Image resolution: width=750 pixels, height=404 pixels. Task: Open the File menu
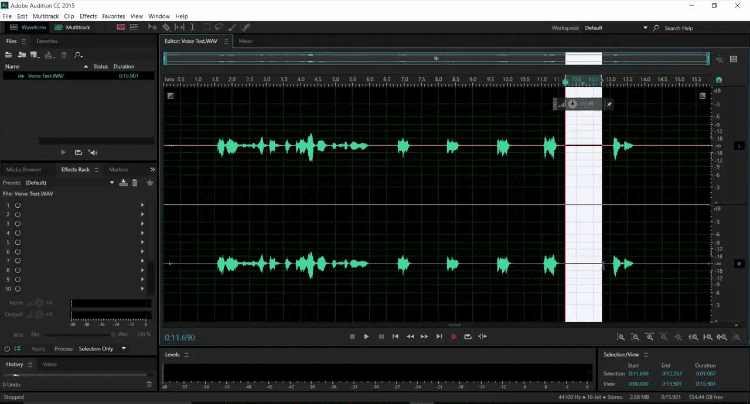7,16
